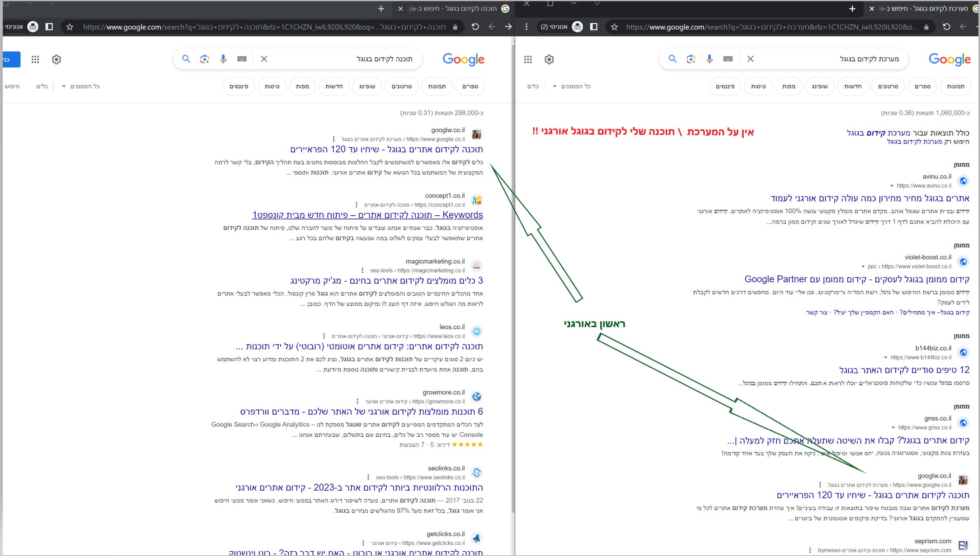Image resolution: width=980 pixels, height=556 pixels.
Task: Open the 6 תוכנות מומלצות growmore result link
Action: pyautogui.click(x=361, y=412)
